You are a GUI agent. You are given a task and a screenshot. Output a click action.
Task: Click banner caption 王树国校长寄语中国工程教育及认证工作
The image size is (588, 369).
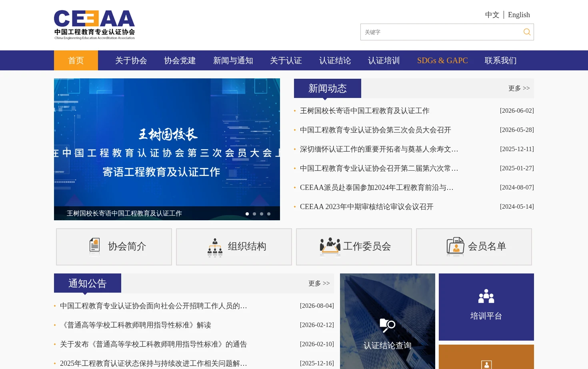coord(124,213)
